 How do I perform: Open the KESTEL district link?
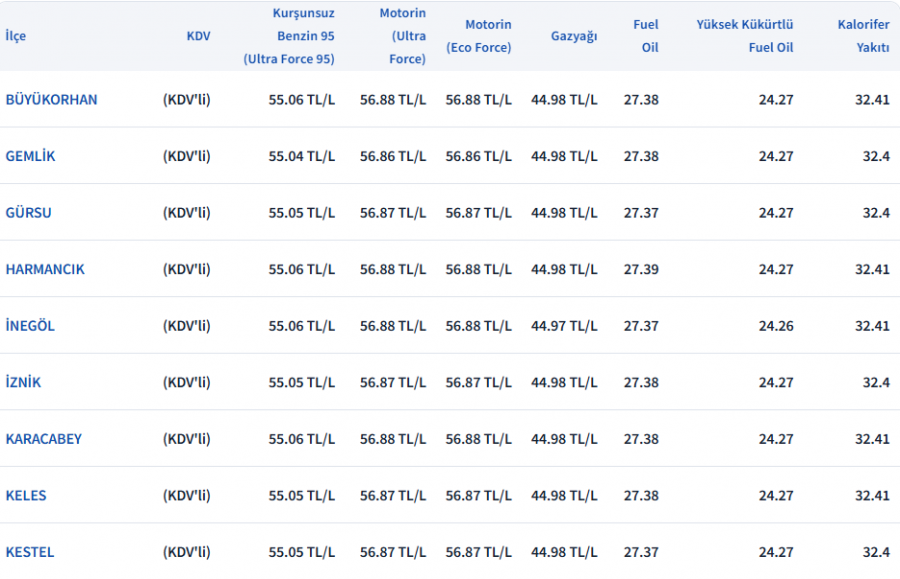(30, 552)
